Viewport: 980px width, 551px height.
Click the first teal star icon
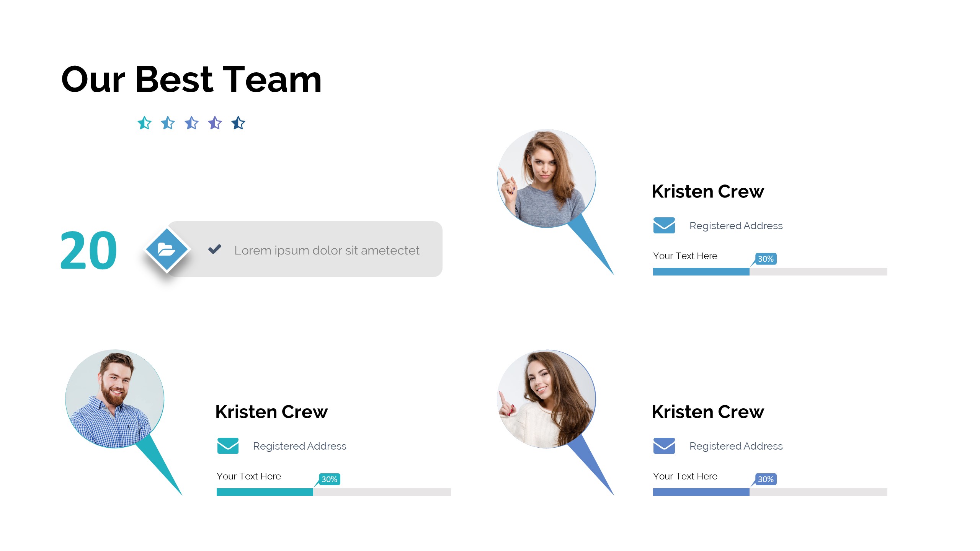pos(144,123)
